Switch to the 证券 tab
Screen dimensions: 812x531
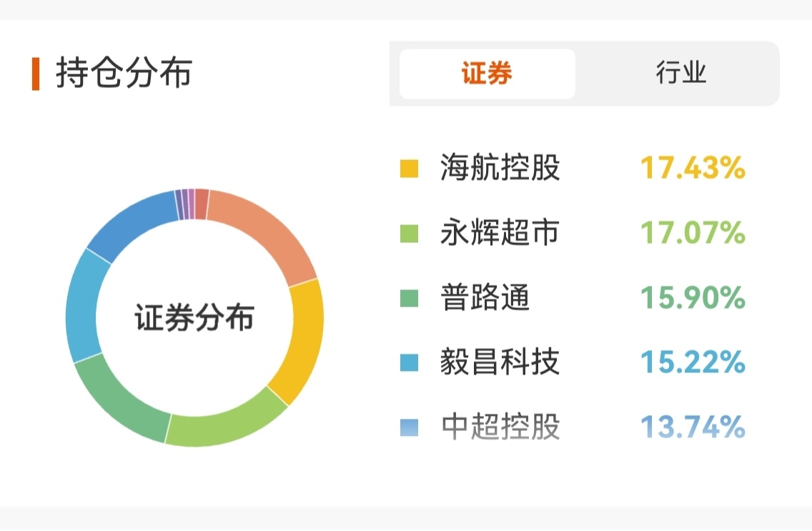click(487, 74)
